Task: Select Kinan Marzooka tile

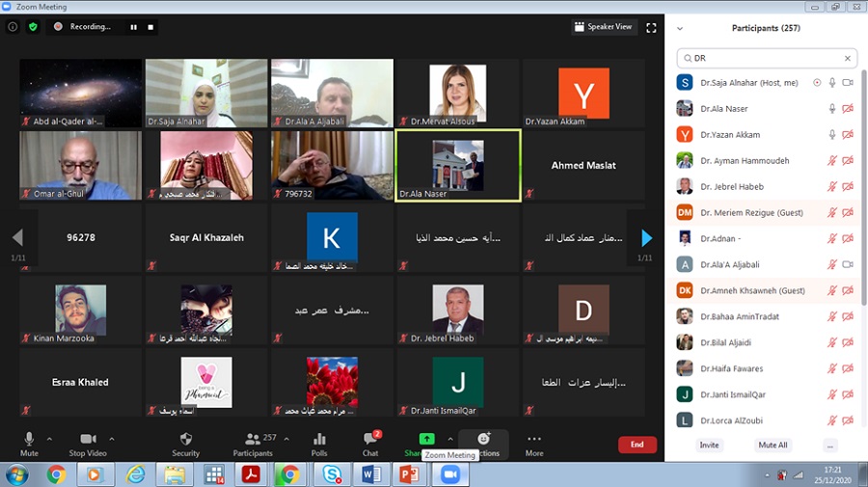Action: tap(81, 310)
